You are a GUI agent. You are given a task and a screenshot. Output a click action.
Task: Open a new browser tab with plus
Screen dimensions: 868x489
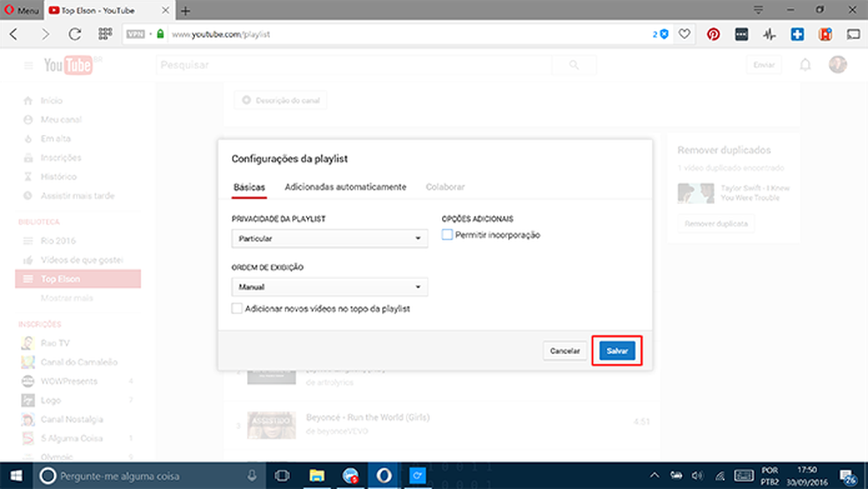pyautogui.click(x=185, y=11)
